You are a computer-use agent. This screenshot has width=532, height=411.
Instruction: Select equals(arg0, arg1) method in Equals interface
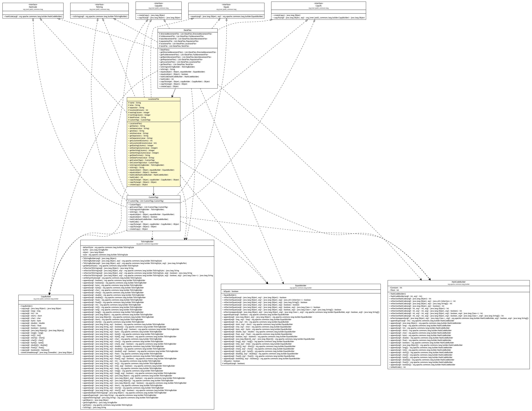point(226,16)
